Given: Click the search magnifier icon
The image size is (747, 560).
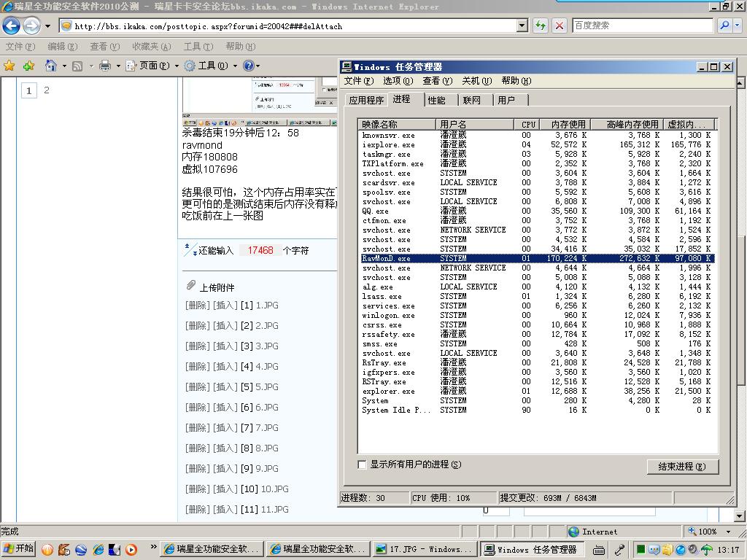Looking at the screenshot, I should [724, 26].
